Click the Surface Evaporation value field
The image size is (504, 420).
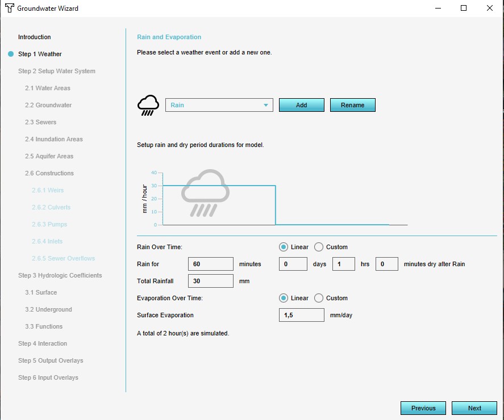click(301, 315)
